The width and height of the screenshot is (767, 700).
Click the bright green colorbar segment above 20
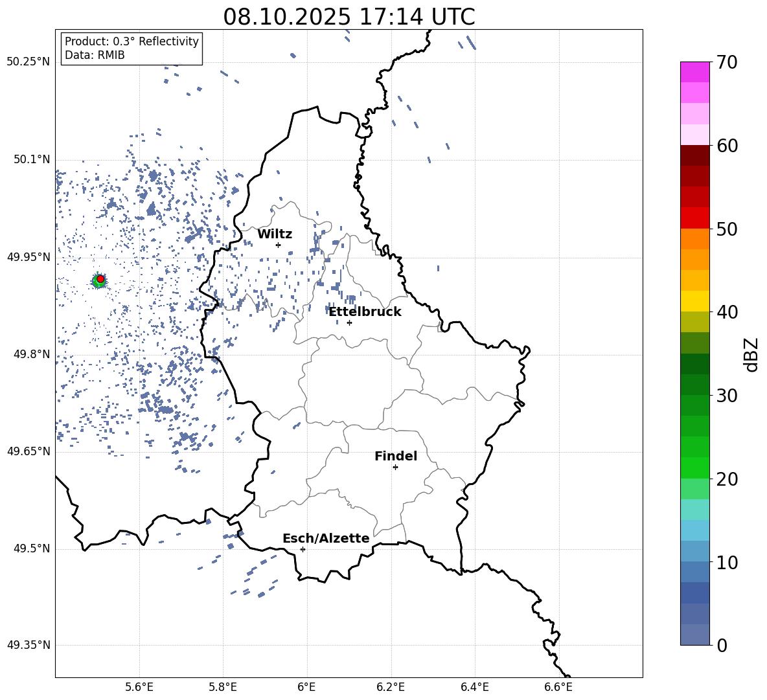coord(694,468)
